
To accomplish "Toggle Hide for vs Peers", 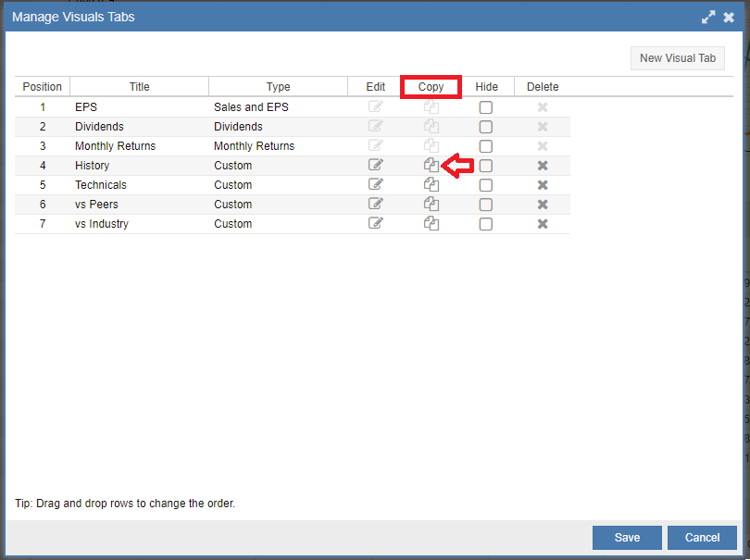I will [x=486, y=205].
